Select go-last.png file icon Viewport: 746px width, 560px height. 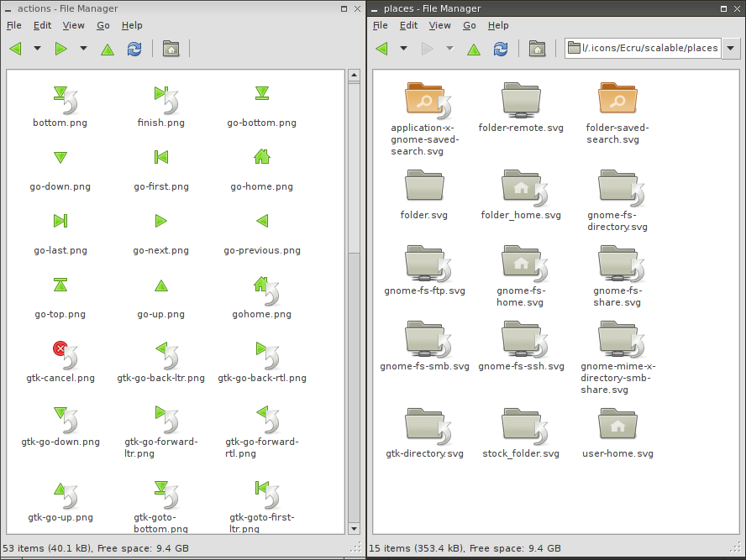click(60, 221)
